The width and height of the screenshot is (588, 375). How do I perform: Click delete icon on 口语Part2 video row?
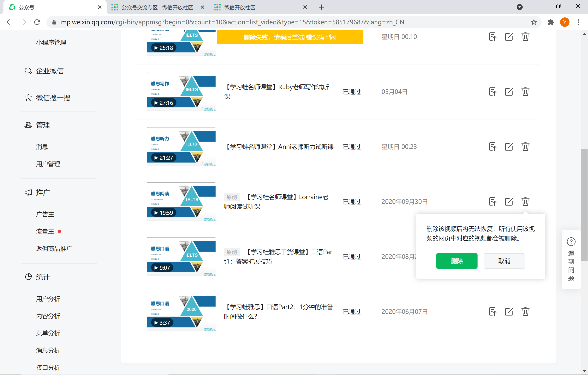pos(525,312)
